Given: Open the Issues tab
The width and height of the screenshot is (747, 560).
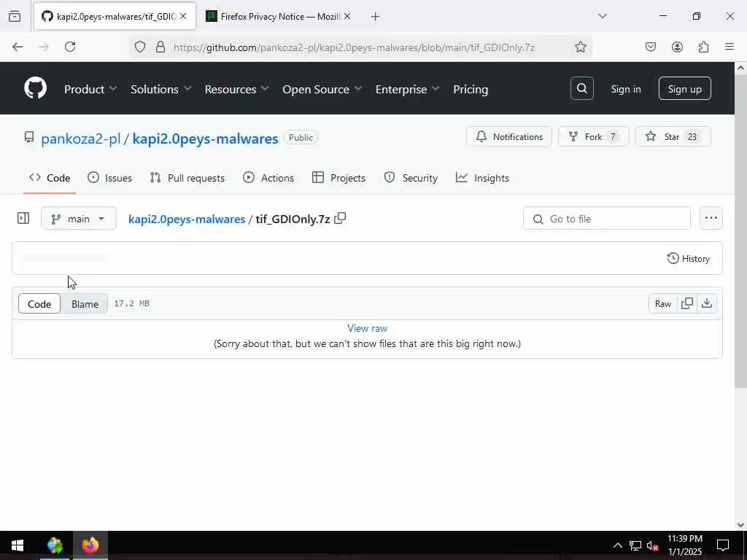Looking at the screenshot, I should pos(110,178).
